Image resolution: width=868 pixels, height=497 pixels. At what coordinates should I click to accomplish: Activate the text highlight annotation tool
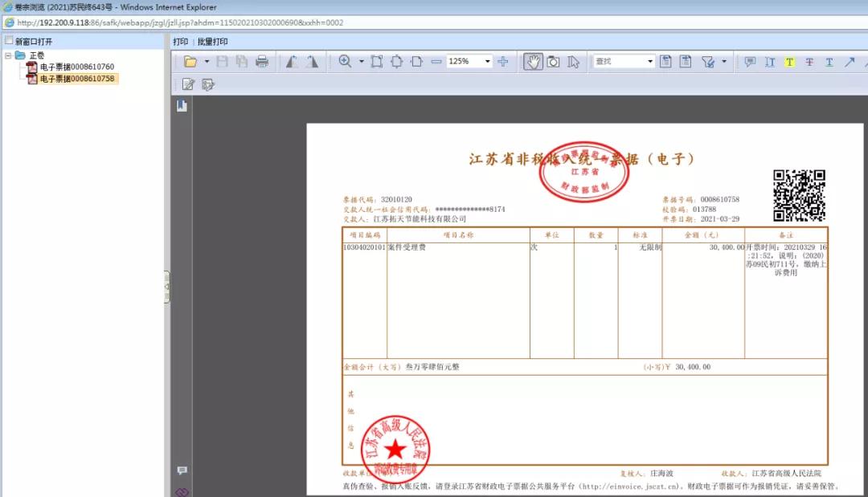coord(790,62)
